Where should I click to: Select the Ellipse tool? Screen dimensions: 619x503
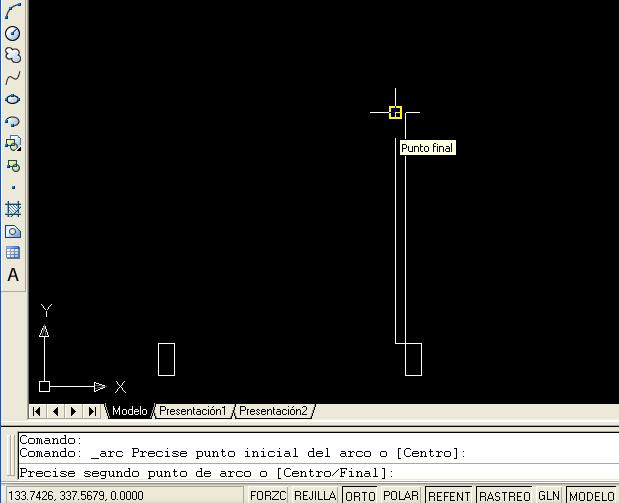click(x=13, y=99)
